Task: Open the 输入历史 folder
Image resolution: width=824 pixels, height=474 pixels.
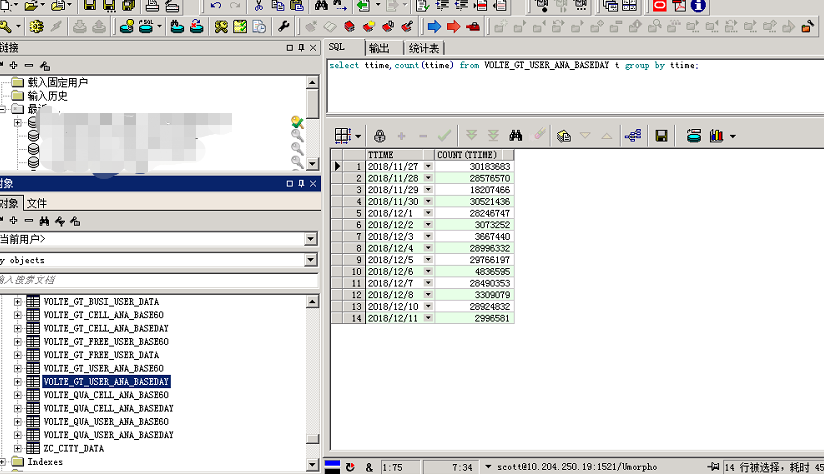Action: [x=47, y=96]
